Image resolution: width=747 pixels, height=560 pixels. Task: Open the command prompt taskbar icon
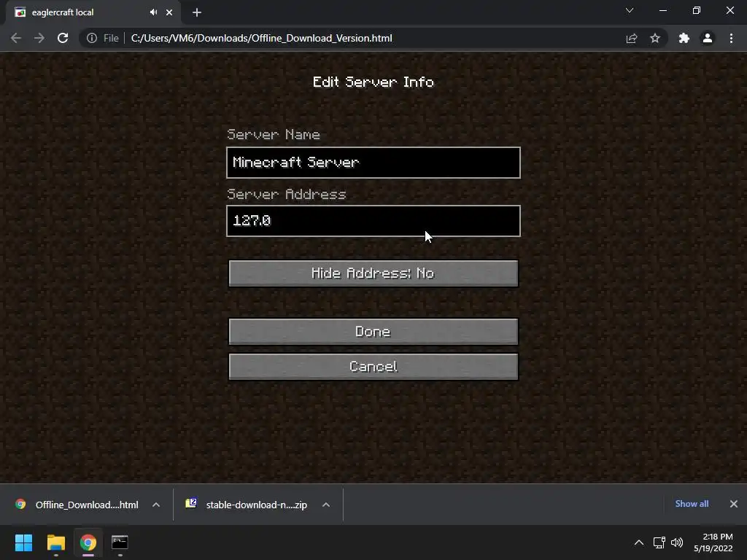[x=120, y=542]
